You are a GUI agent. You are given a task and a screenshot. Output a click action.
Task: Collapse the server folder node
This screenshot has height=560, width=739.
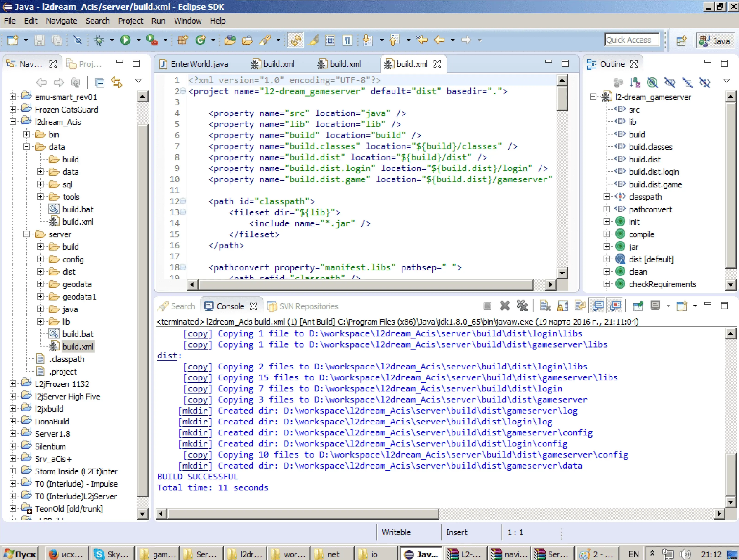26,234
